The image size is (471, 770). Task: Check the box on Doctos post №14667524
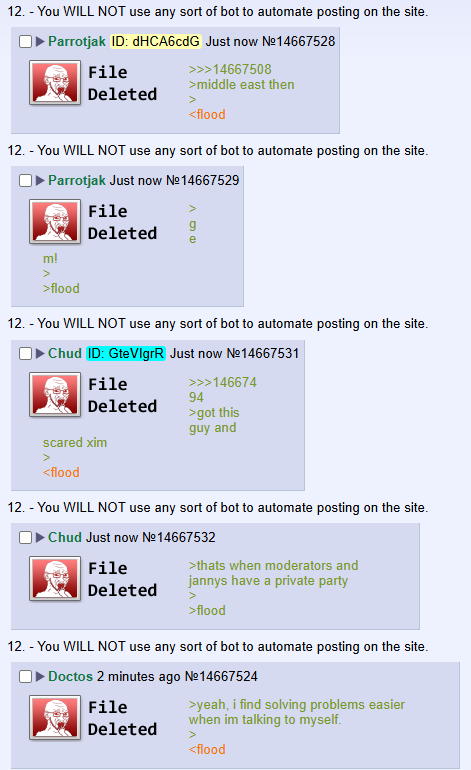click(26, 677)
